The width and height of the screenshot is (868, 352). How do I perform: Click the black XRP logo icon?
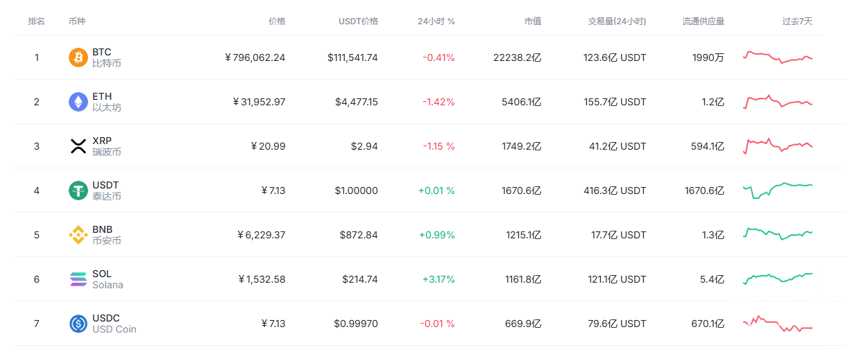point(78,146)
